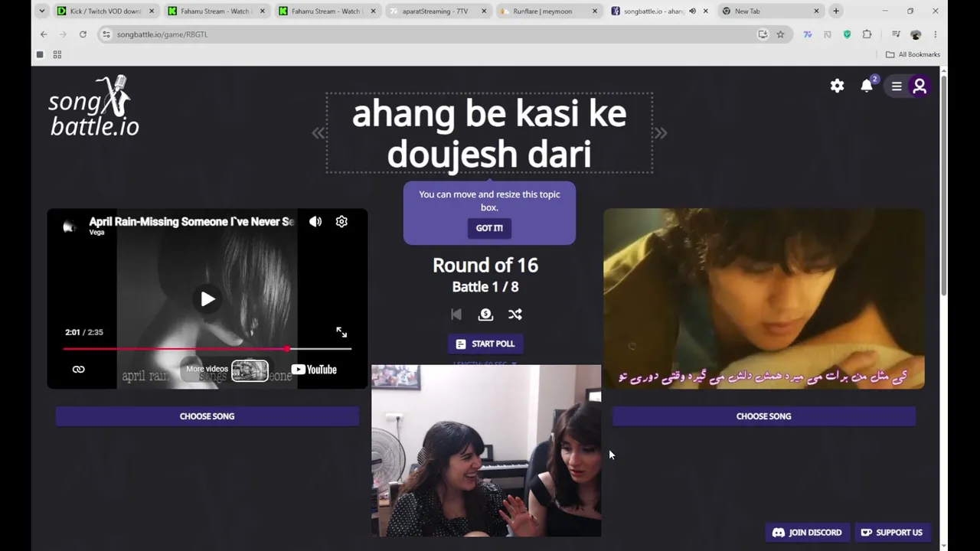Open the YouTube logo in the player
Image resolution: width=980 pixels, height=551 pixels.
[314, 370]
